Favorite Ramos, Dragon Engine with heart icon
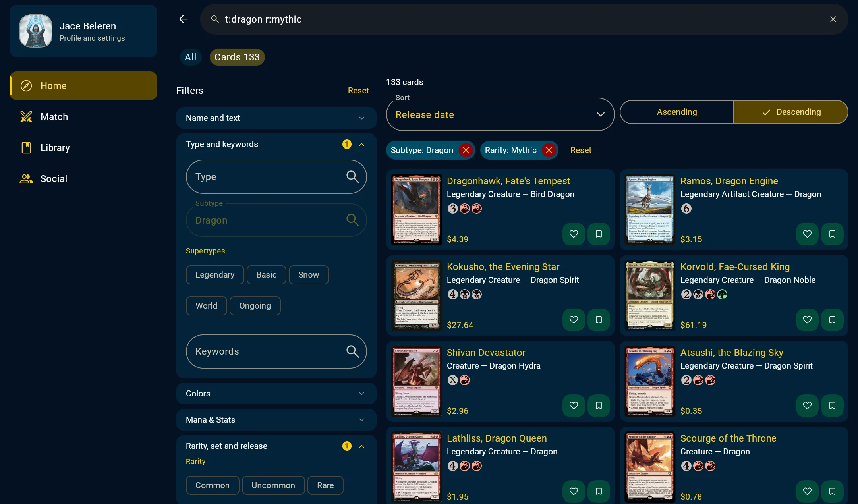 pyautogui.click(x=807, y=234)
